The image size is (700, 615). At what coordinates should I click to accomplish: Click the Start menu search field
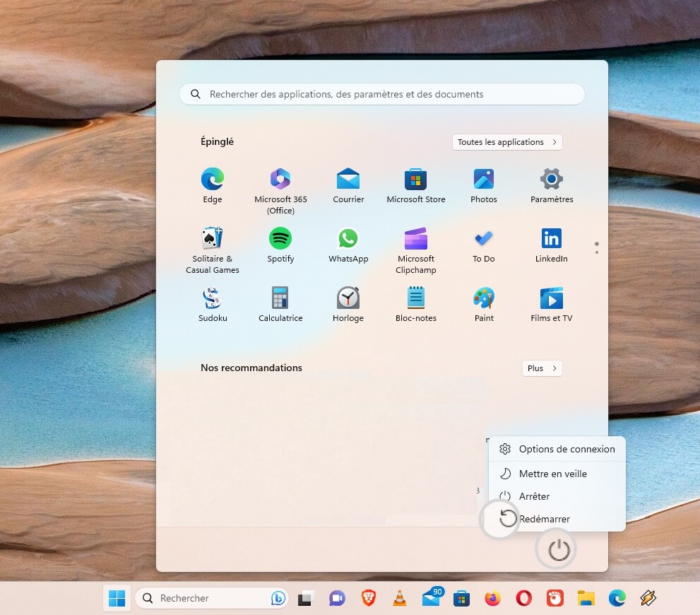(x=381, y=94)
